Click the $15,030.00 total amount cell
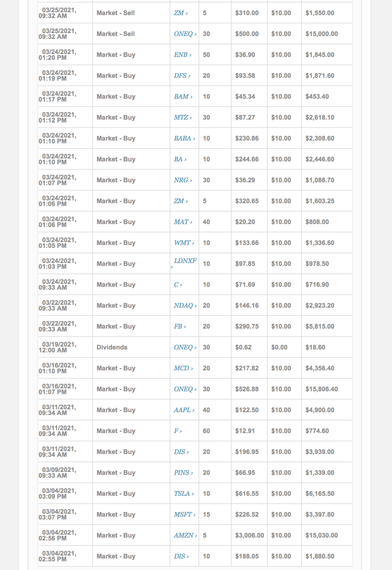Image resolution: width=392 pixels, height=570 pixels. tap(322, 535)
